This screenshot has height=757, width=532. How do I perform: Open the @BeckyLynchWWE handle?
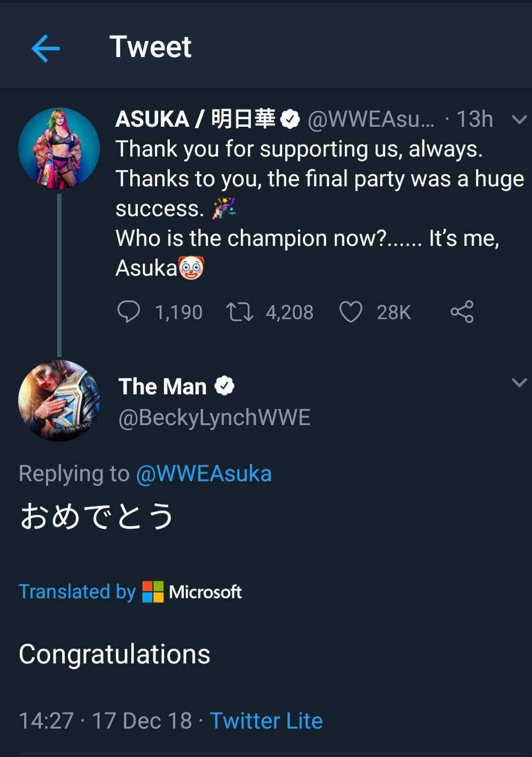pos(215,418)
